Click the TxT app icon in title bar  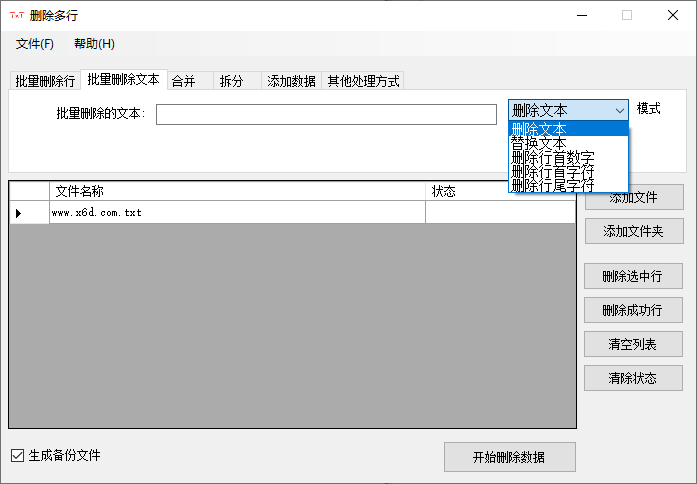(17, 15)
